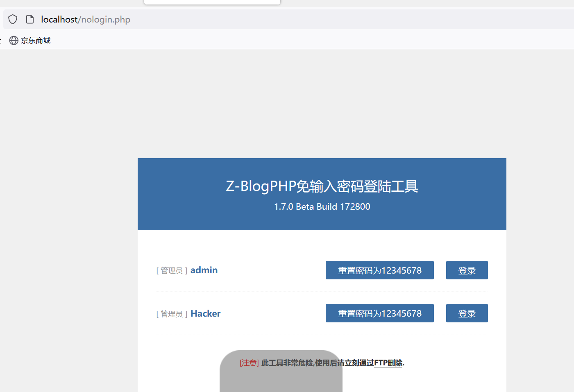
Task: Click the 1.7.0 Beta Build 172800 version text
Action: tap(322, 206)
